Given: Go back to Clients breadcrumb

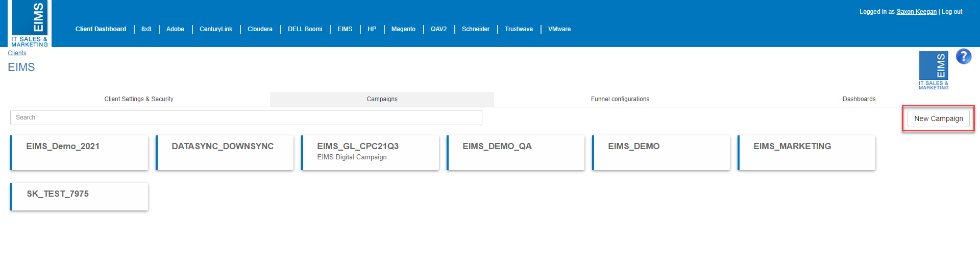Looking at the screenshot, I should 17,53.
